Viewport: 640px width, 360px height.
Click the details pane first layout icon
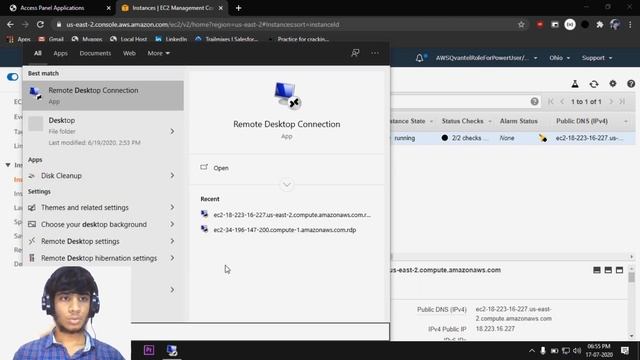pos(597,270)
